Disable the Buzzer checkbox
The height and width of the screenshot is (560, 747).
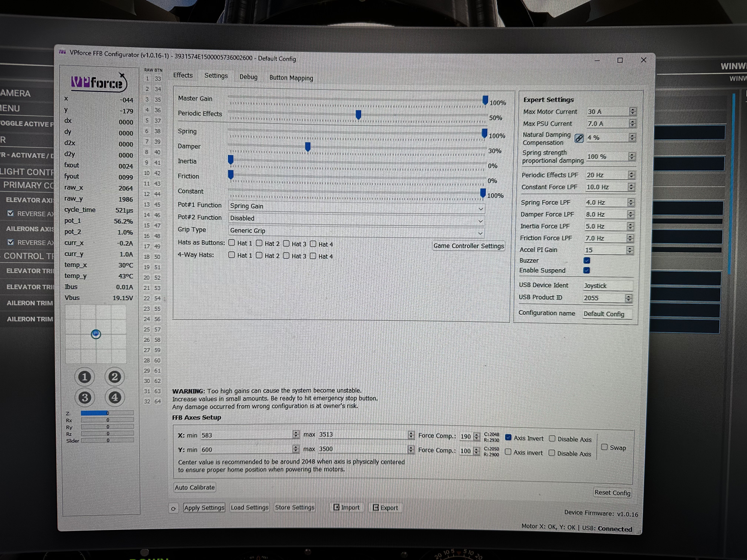point(587,260)
